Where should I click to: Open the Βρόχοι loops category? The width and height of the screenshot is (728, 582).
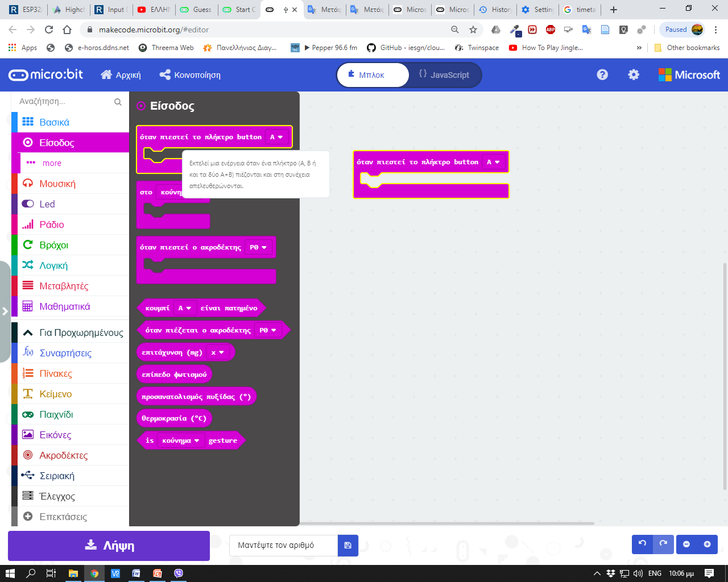coord(71,245)
